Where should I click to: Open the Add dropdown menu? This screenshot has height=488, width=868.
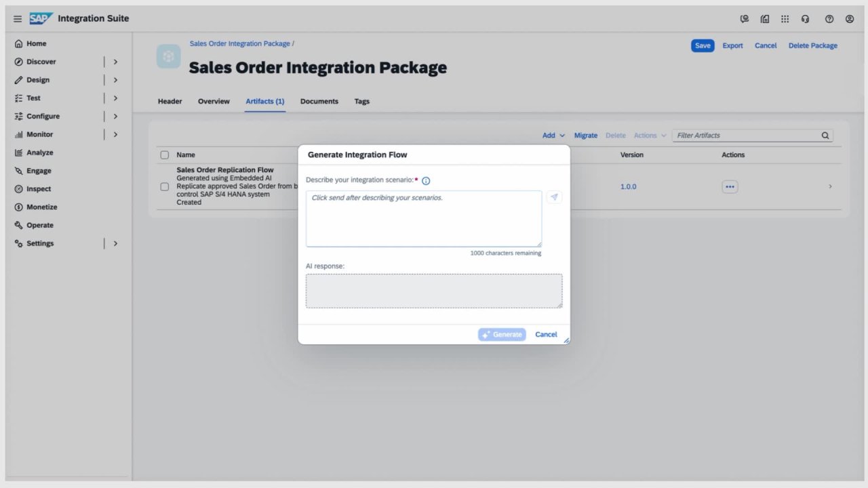553,136
